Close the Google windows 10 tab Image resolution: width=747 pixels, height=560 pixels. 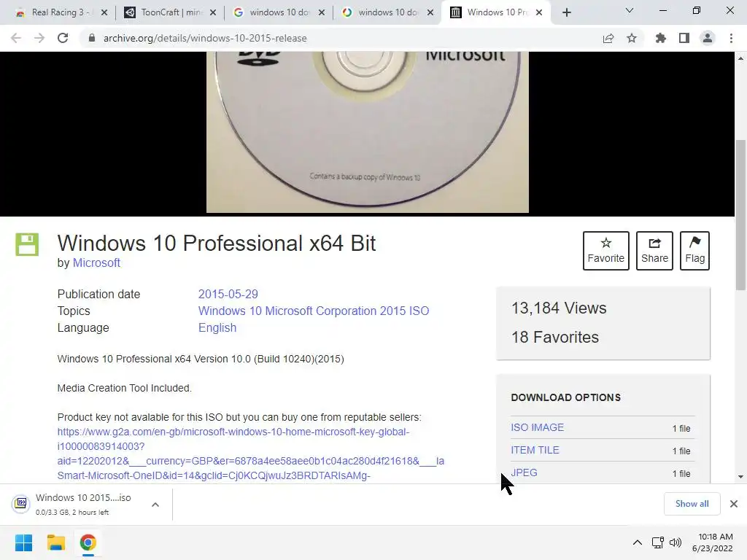pyautogui.click(x=322, y=12)
